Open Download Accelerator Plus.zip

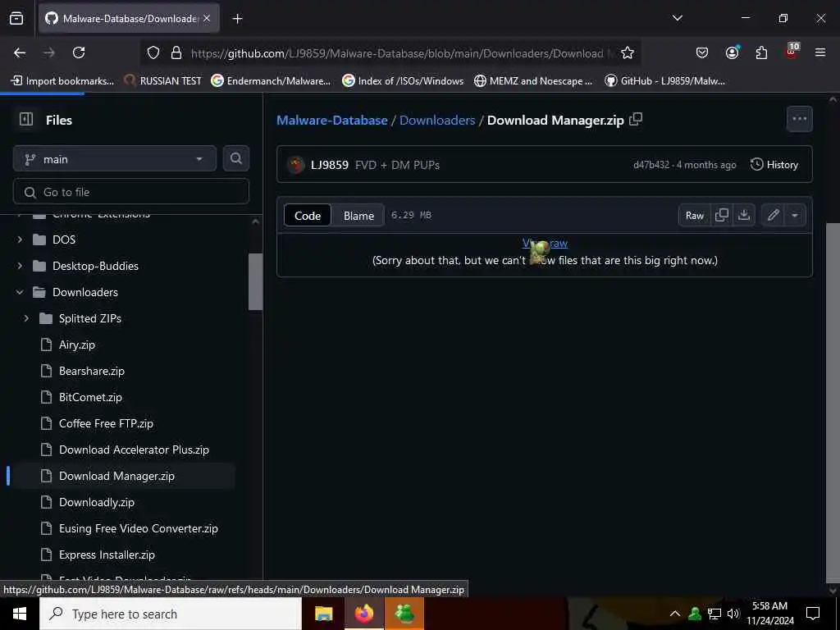coord(134,450)
